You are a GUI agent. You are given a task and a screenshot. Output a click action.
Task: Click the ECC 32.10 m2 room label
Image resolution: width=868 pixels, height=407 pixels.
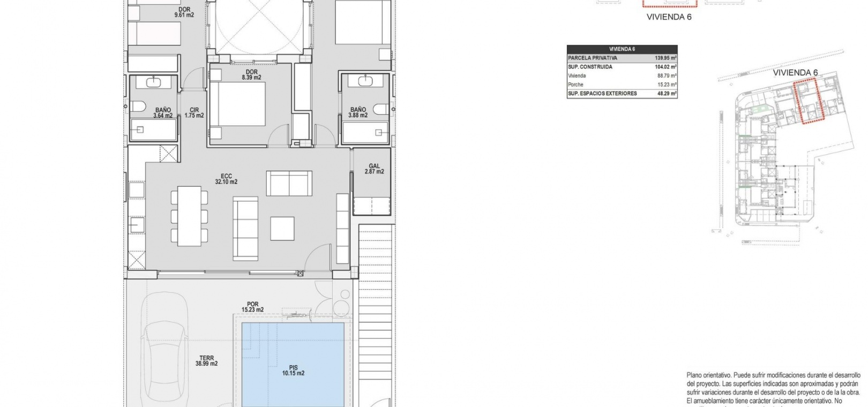(x=226, y=179)
